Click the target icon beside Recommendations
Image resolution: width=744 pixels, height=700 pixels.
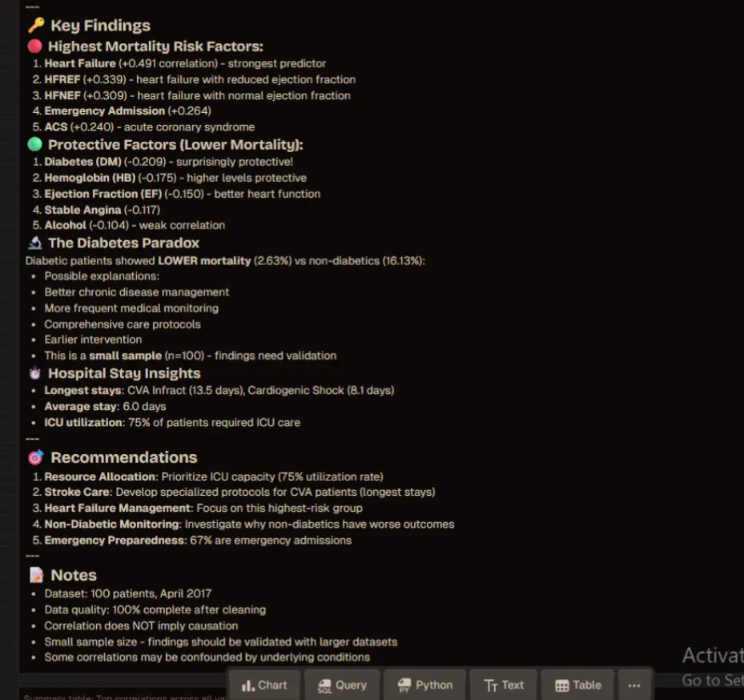(x=36, y=457)
